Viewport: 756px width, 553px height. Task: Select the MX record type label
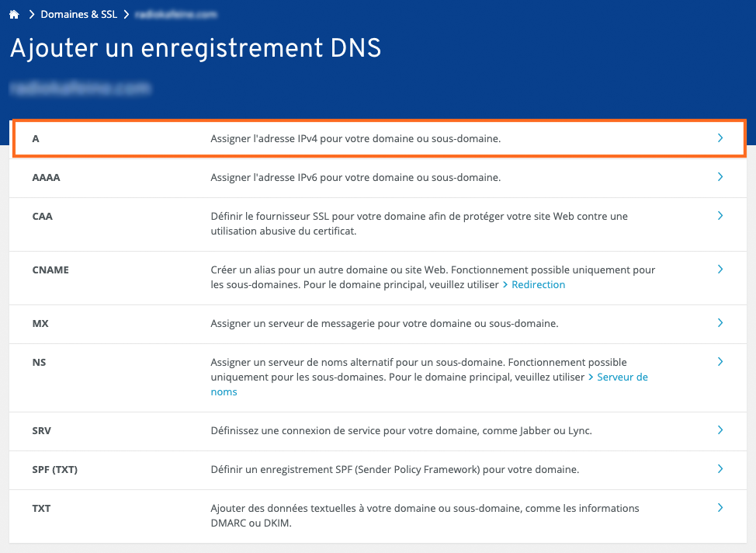(x=40, y=323)
